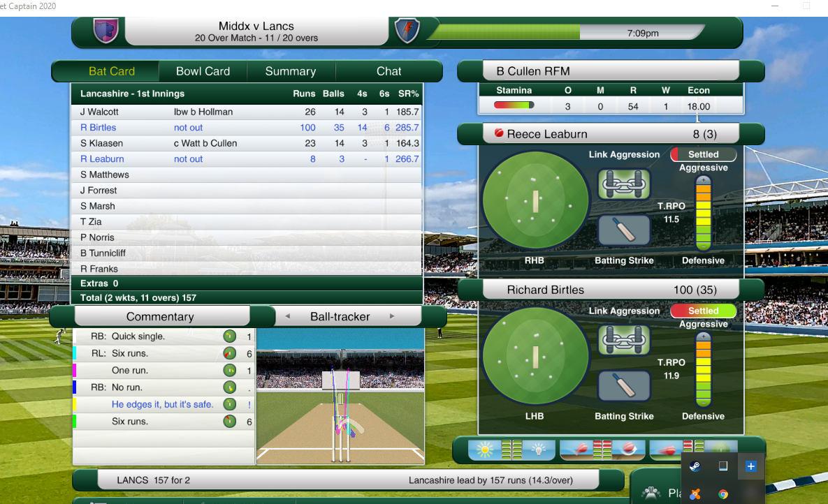Click the Middlesex team crest icon

pos(106,31)
